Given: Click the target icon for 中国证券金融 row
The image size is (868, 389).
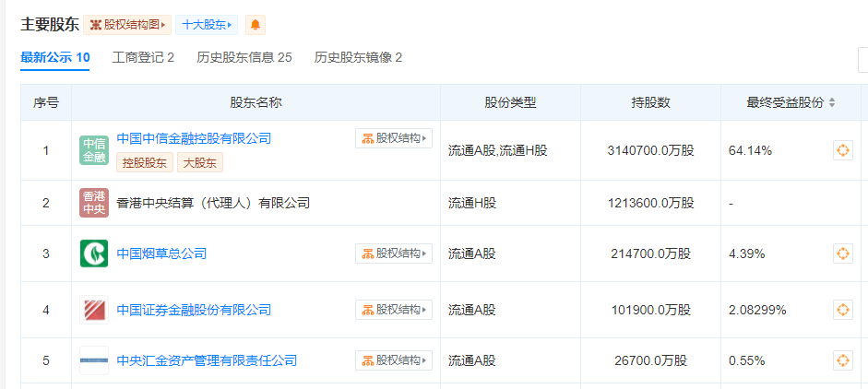Looking at the screenshot, I should pos(842,310).
